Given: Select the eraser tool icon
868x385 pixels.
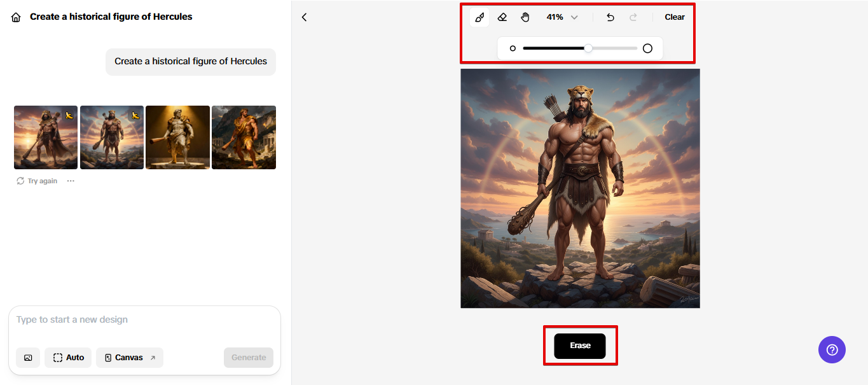Looking at the screenshot, I should 502,17.
